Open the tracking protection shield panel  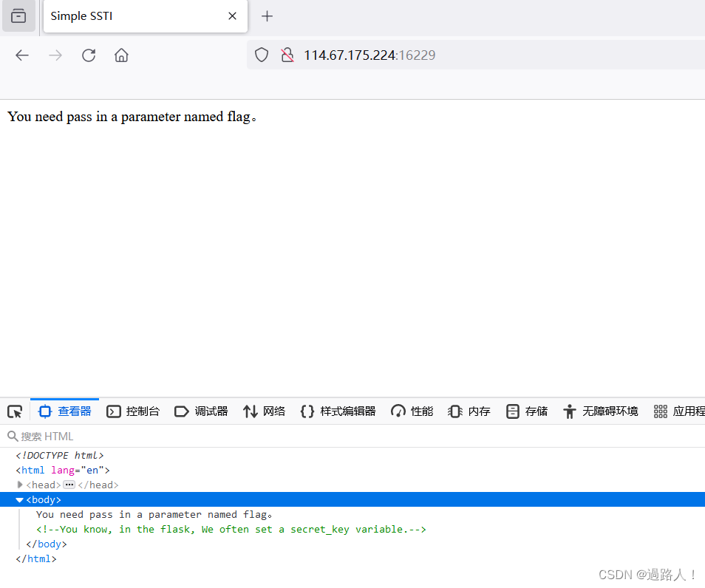(261, 55)
